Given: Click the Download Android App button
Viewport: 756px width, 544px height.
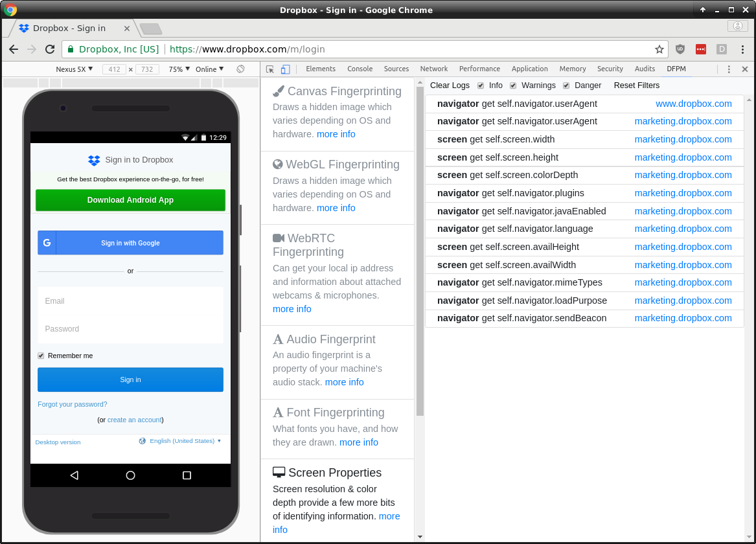Looking at the screenshot, I should 131,200.
